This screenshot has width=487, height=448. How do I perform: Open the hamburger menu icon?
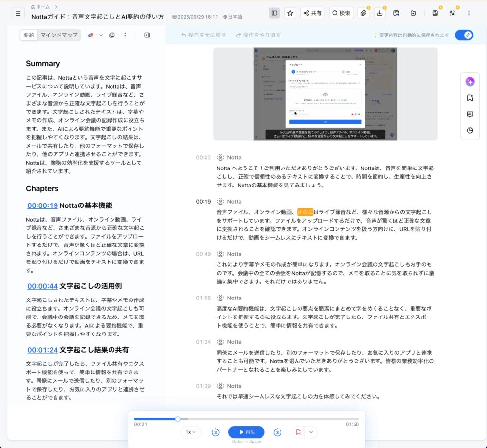[x=18, y=13]
